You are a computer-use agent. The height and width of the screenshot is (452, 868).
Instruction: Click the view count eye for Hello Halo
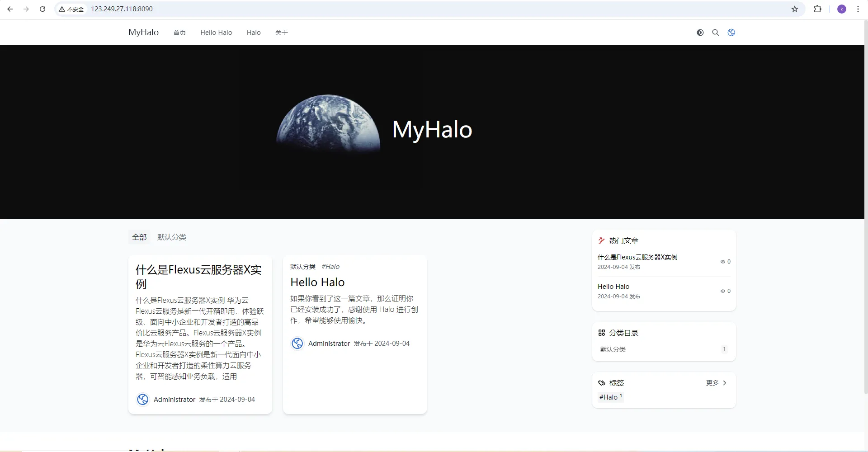click(723, 291)
